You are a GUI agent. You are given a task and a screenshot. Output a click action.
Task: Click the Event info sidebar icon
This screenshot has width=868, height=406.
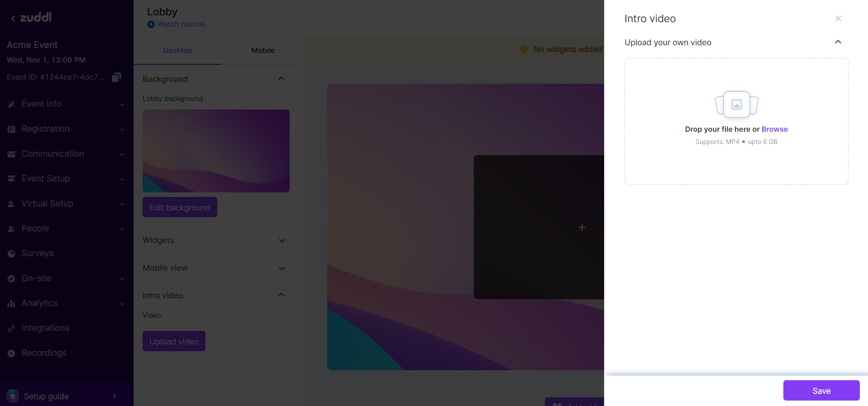point(11,104)
